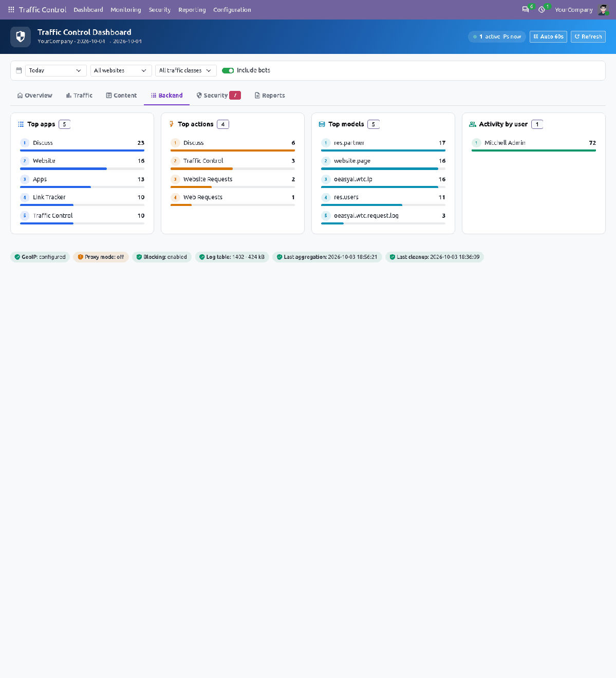The height and width of the screenshot is (678, 616).
Task: Click the res.users progress bar
Action: pos(383,205)
